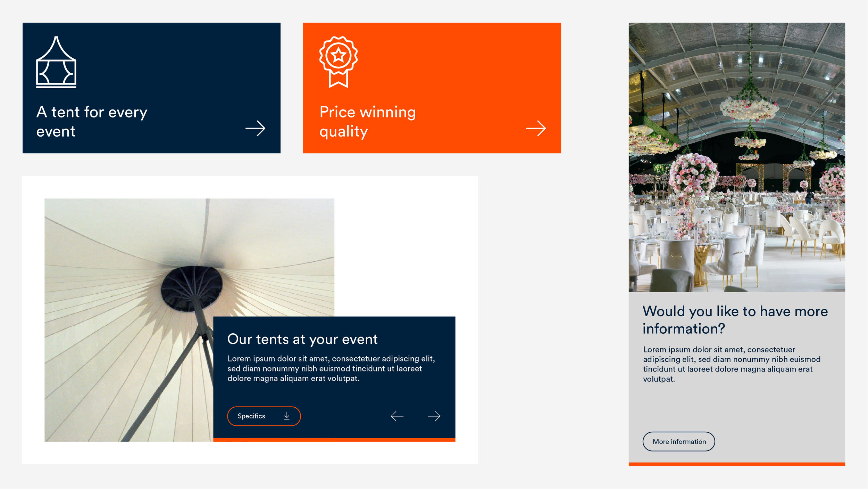Open the floral event hall photo
The height and width of the screenshot is (489, 868).
click(x=737, y=157)
